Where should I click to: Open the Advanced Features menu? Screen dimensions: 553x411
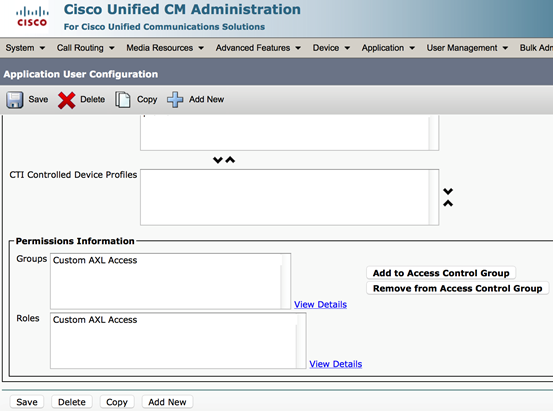point(258,48)
